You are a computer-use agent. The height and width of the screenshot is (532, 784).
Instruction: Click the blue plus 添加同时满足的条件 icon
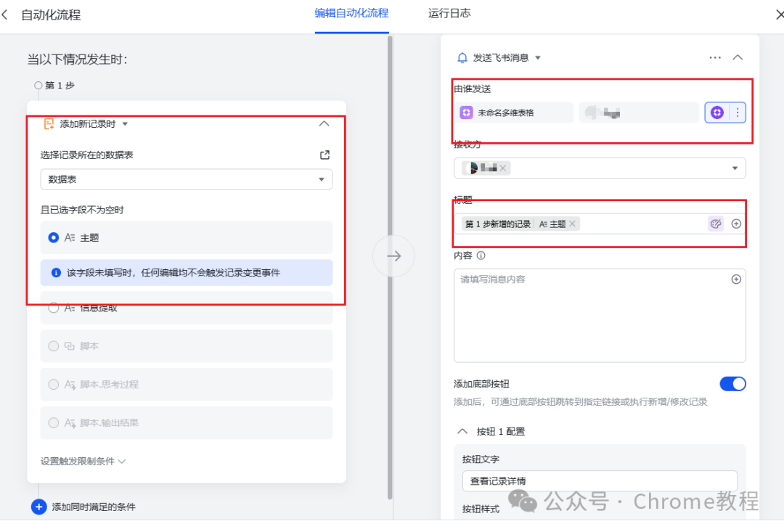tap(39, 507)
